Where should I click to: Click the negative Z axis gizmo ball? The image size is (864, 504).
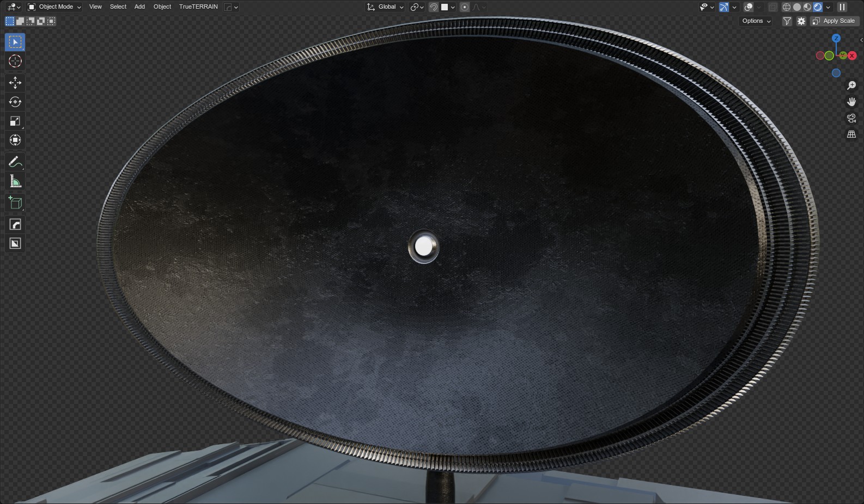tap(836, 73)
